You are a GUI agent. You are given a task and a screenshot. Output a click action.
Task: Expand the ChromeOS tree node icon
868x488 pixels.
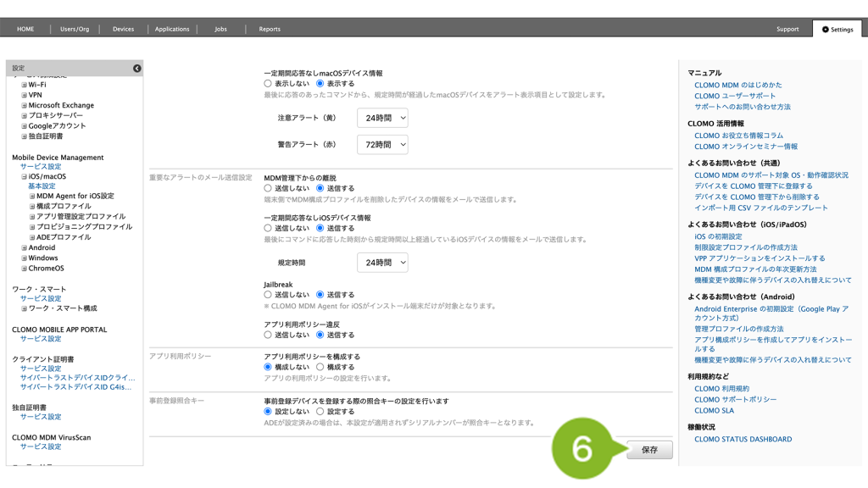point(24,269)
